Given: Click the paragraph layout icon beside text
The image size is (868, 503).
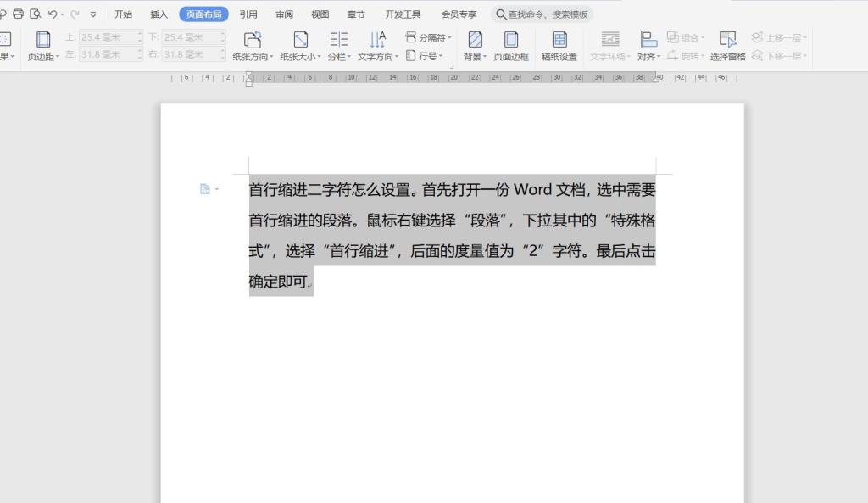Looking at the screenshot, I should (205, 189).
